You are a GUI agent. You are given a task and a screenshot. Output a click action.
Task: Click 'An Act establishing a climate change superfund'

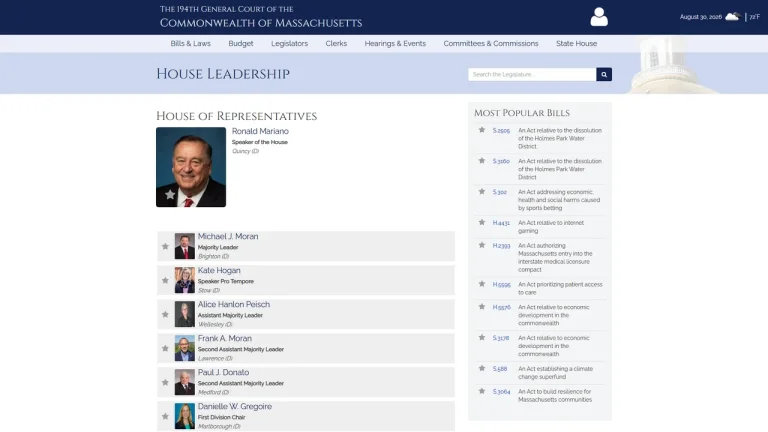coord(555,373)
